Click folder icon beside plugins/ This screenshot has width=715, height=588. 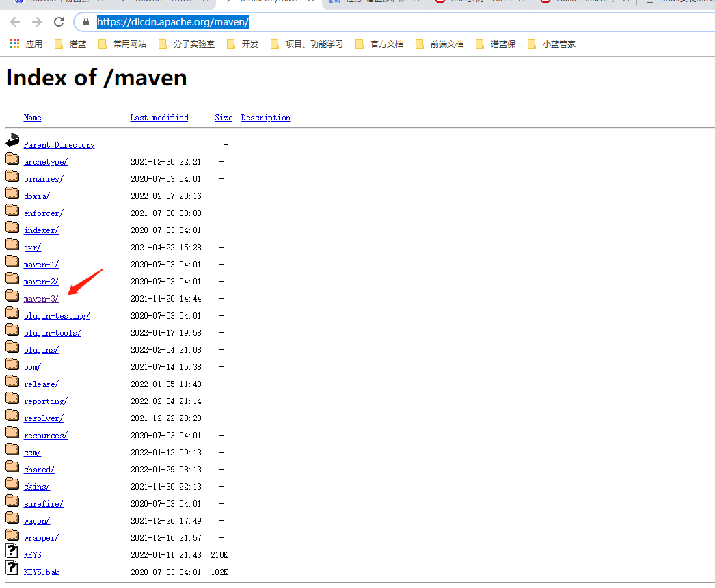[x=12, y=347]
